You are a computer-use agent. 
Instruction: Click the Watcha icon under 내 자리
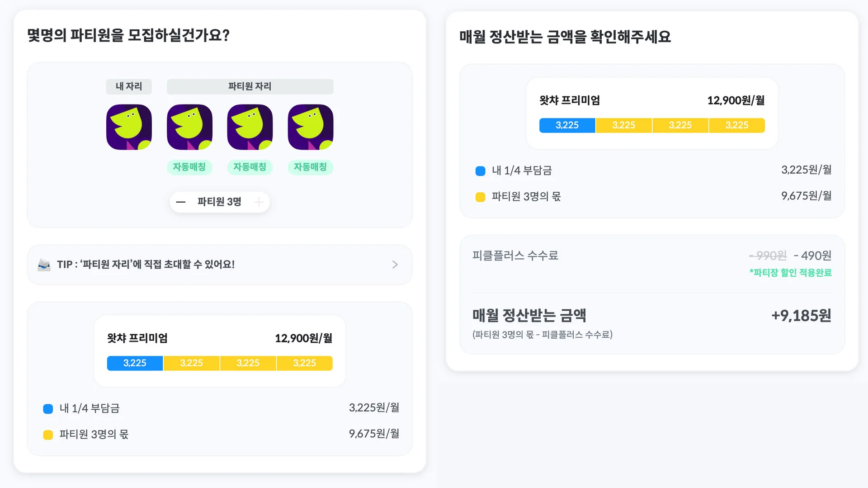pos(129,127)
